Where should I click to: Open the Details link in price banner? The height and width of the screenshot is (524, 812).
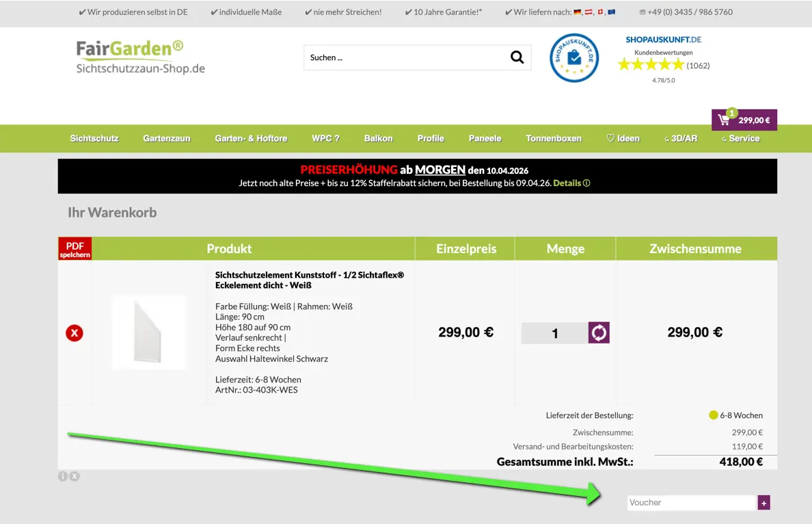tap(568, 183)
